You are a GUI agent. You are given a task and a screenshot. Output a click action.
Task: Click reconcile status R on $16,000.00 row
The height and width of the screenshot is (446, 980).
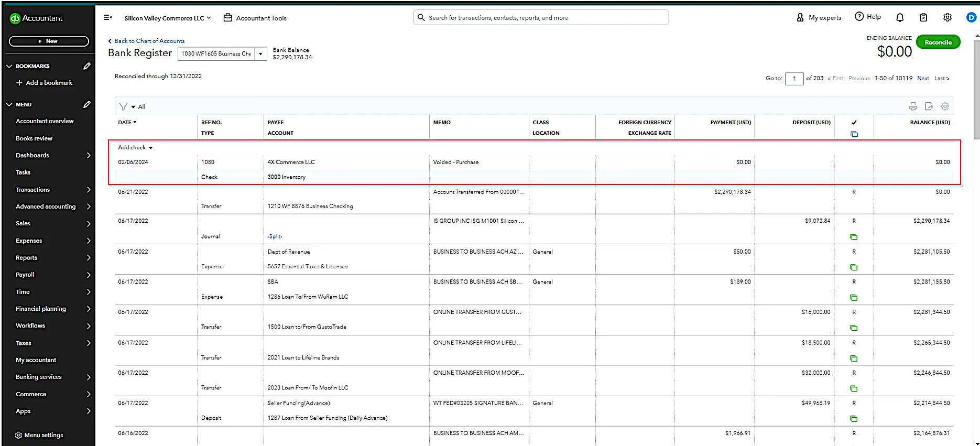coord(854,312)
